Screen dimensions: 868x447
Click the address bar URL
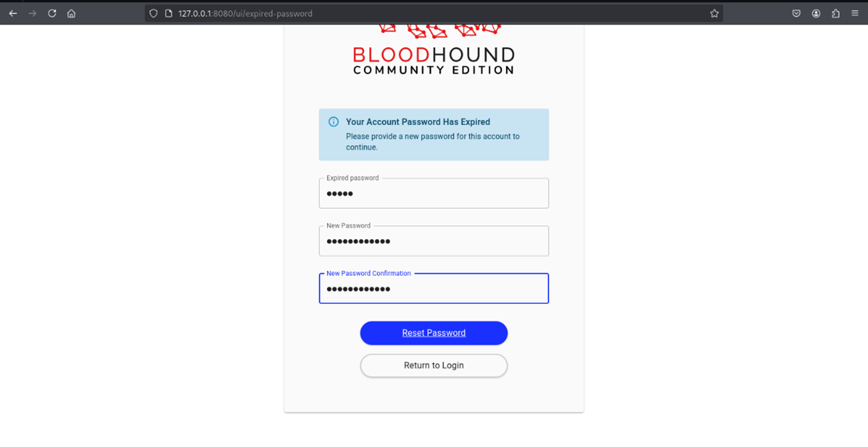[x=245, y=14]
